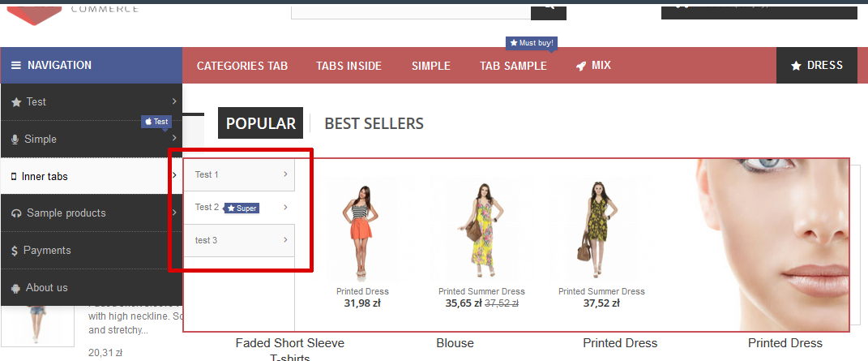
Task: Open the About us menu entry
Action: click(x=92, y=287)
